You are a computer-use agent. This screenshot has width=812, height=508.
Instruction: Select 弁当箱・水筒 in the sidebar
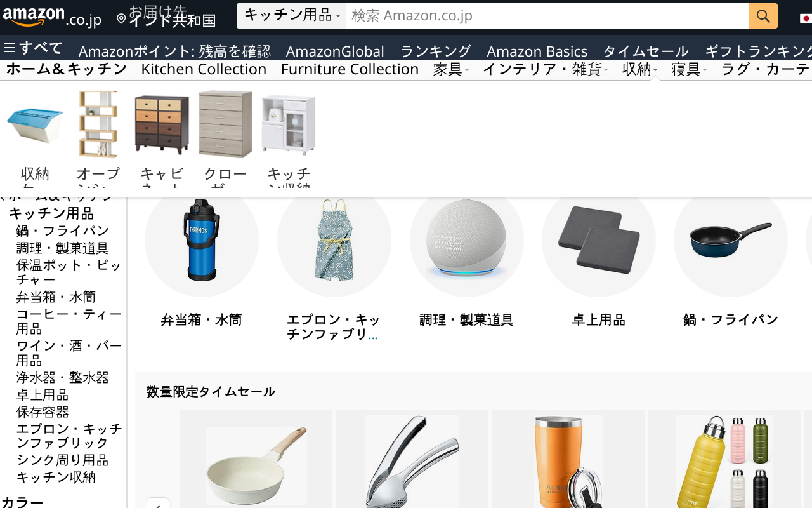click(56, 297)
